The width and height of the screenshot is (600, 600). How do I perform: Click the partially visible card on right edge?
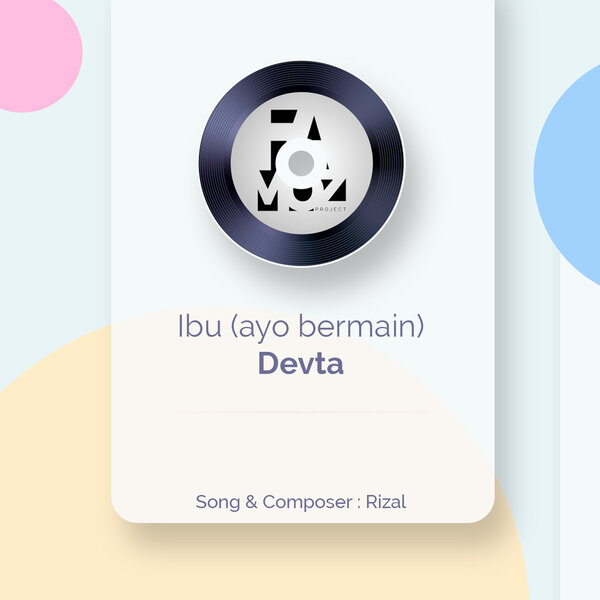point(580,300)
